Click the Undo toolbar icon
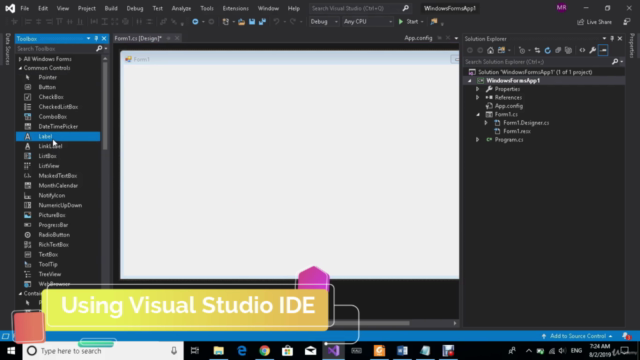640x360 pixels. (x=276, y=22)
